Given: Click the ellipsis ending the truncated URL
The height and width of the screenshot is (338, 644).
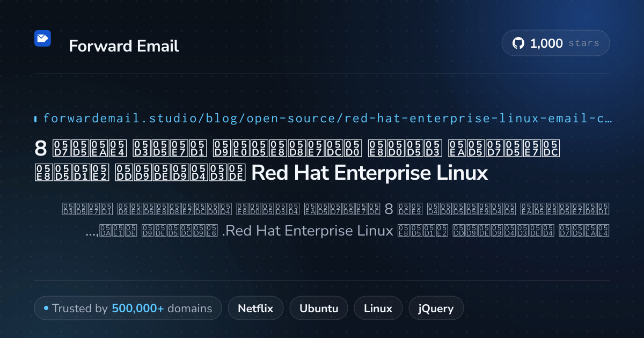Looking at the screenshot, I should 608,118.
